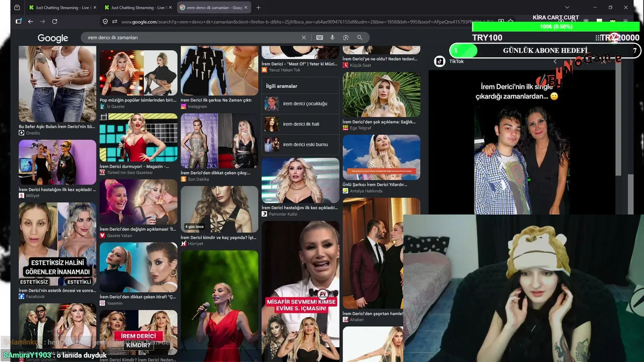Click the black studded jacket thumbnail

click(x=219, y=70)
